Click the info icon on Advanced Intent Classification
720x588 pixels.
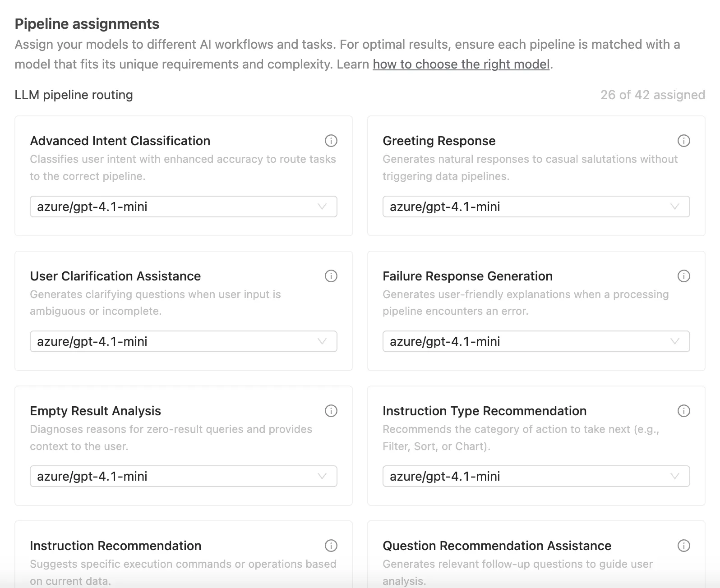tap(331, 141)
